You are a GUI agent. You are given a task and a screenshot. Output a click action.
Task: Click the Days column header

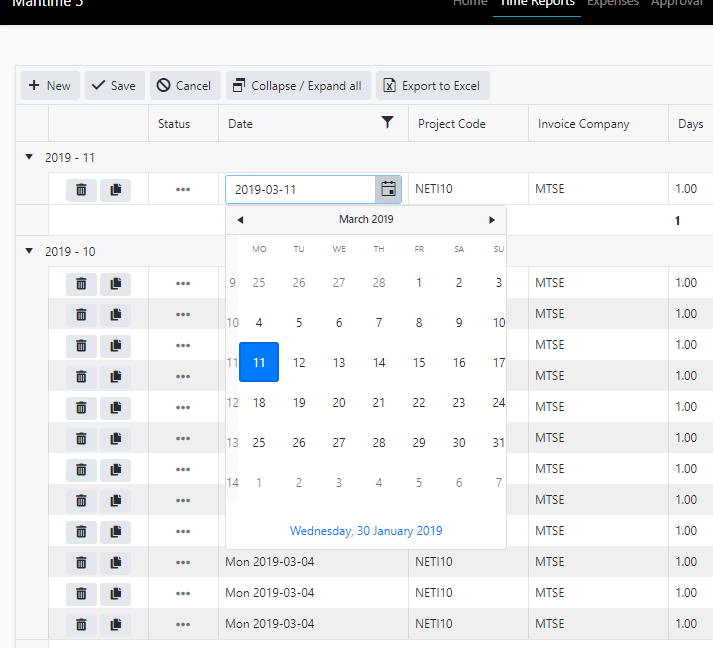click(690, 124)
